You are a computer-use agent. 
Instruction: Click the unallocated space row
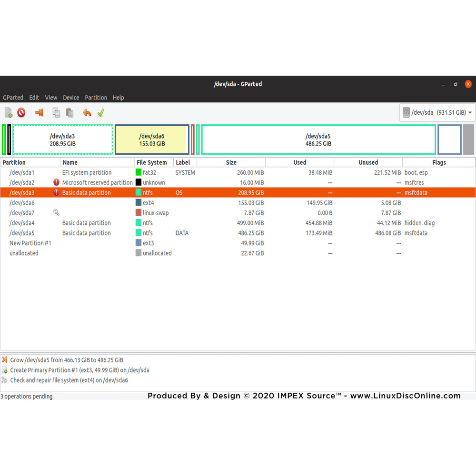[24, 253]
